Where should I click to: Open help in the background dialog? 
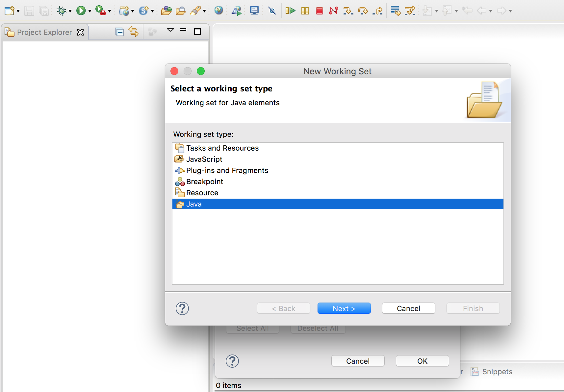point(232,361)
